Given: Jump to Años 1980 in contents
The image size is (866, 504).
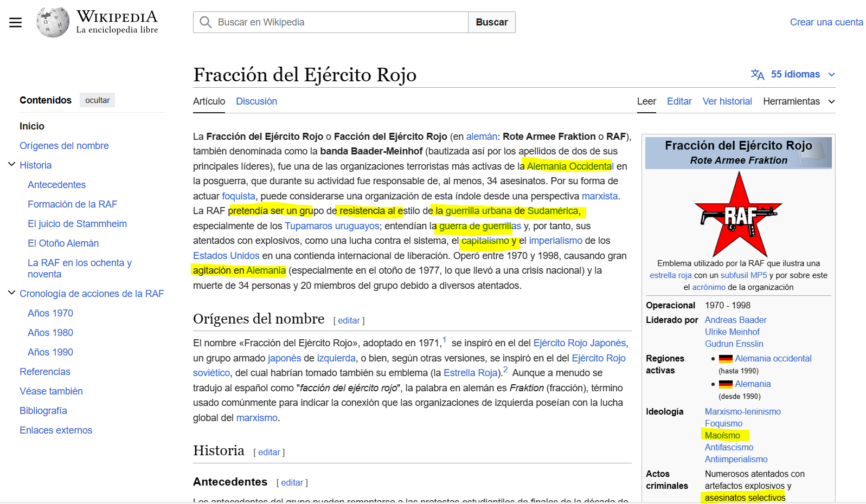Looking at the screenshot, I should pyautogui.click(x=50, y=333).
